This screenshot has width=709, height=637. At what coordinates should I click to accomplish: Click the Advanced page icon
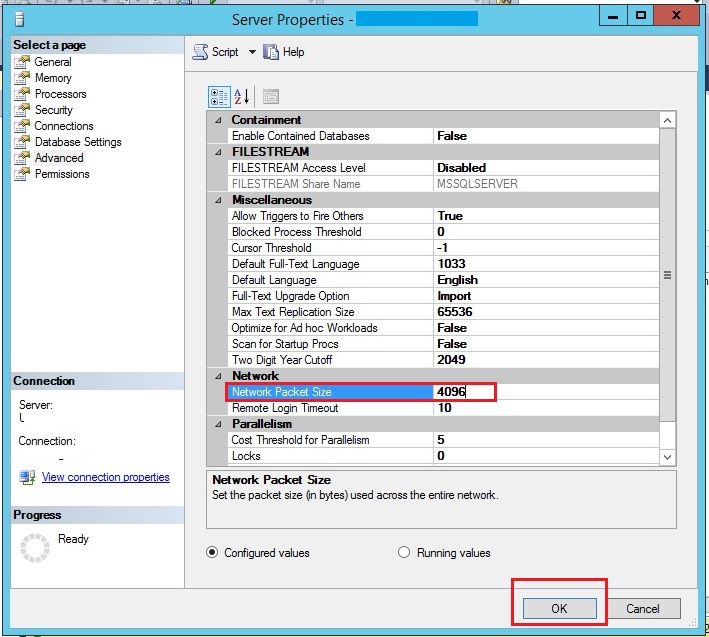22,158
